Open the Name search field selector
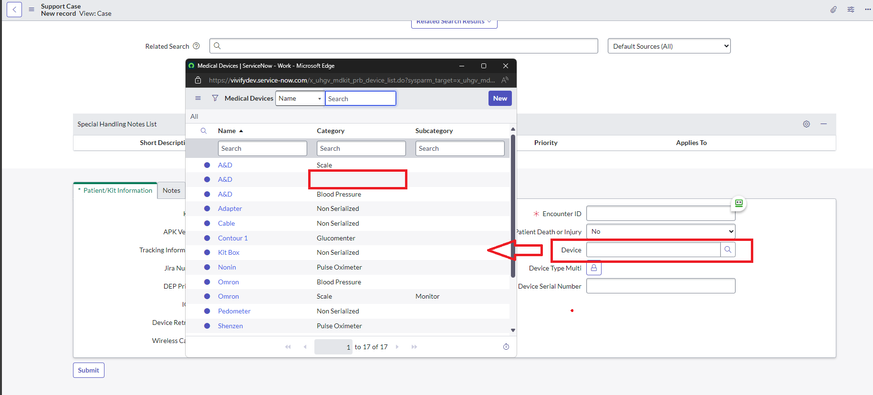Viewport: 873px width, 395px height. 300,99
